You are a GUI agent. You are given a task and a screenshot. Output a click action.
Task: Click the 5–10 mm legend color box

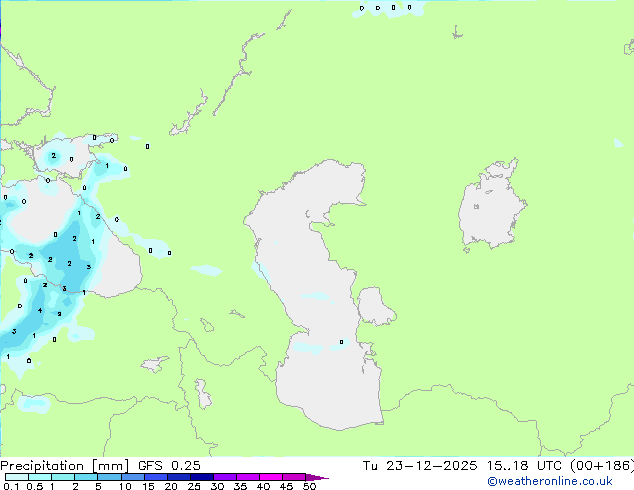(x=109, y=477)
